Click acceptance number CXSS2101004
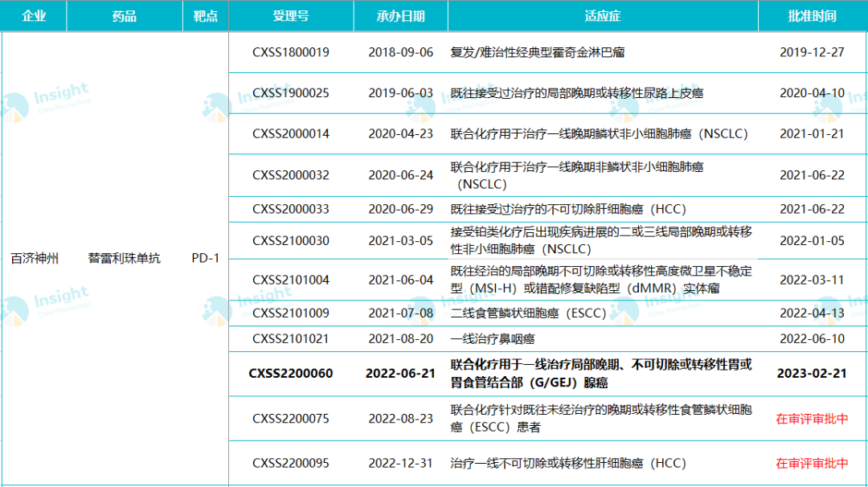The width and height of the screenshot is (868, 487). click(290, 280)
